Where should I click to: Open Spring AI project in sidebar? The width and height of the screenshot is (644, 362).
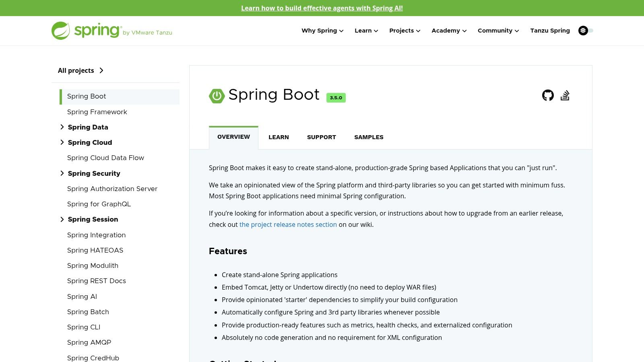click(82, 296)
